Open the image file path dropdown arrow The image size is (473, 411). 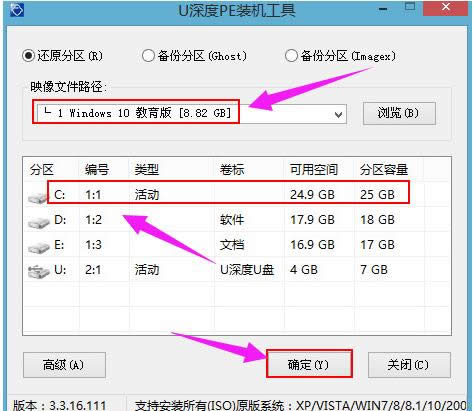338,115
